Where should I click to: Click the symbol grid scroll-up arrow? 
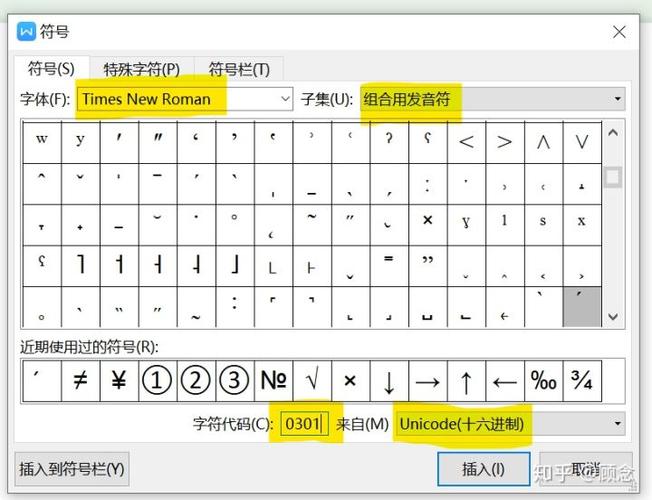pyautogui.click(x=613, y=133)
